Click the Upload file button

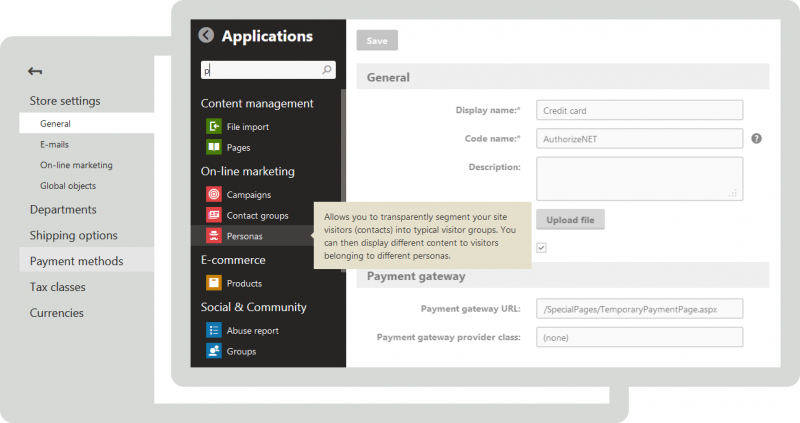tap(570, 219)
